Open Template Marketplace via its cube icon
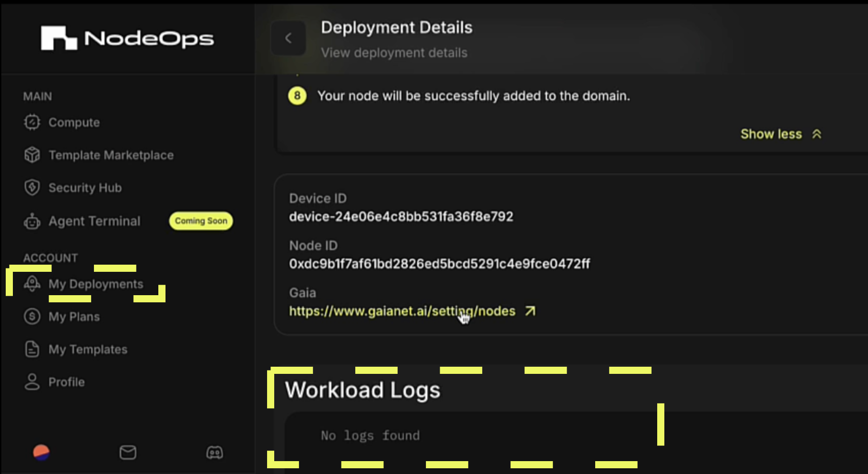Screen dimensions: 868x474 point(31,155)
